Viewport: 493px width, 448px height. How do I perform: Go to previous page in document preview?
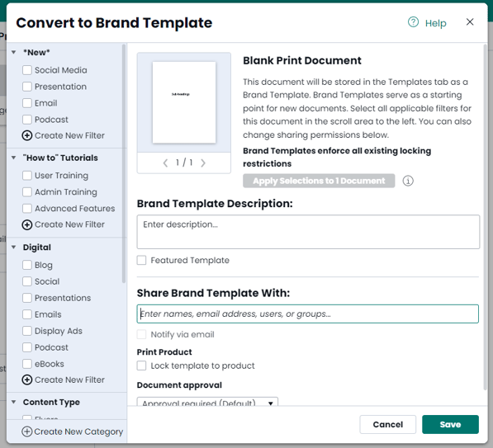pos(165,163)
